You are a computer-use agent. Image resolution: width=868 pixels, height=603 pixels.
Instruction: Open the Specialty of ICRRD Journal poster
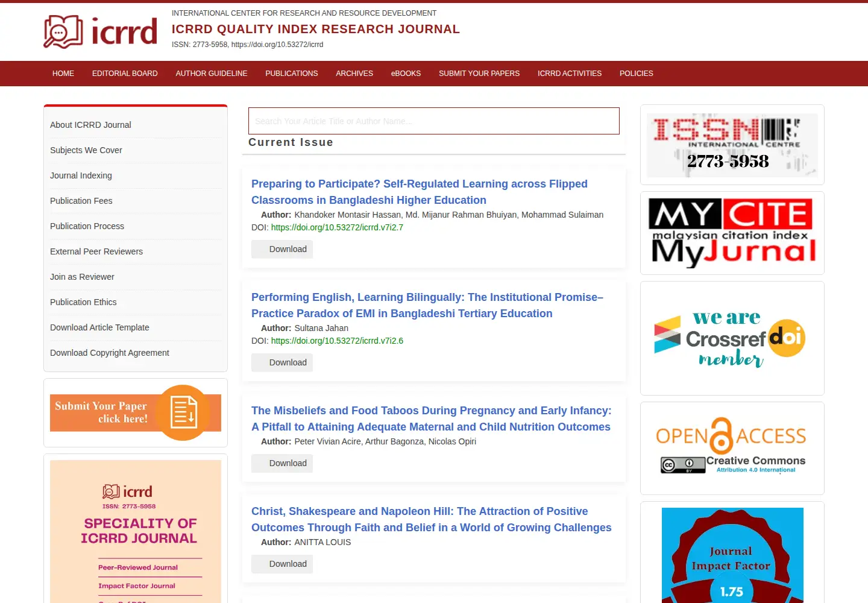(x=136, y=531)
